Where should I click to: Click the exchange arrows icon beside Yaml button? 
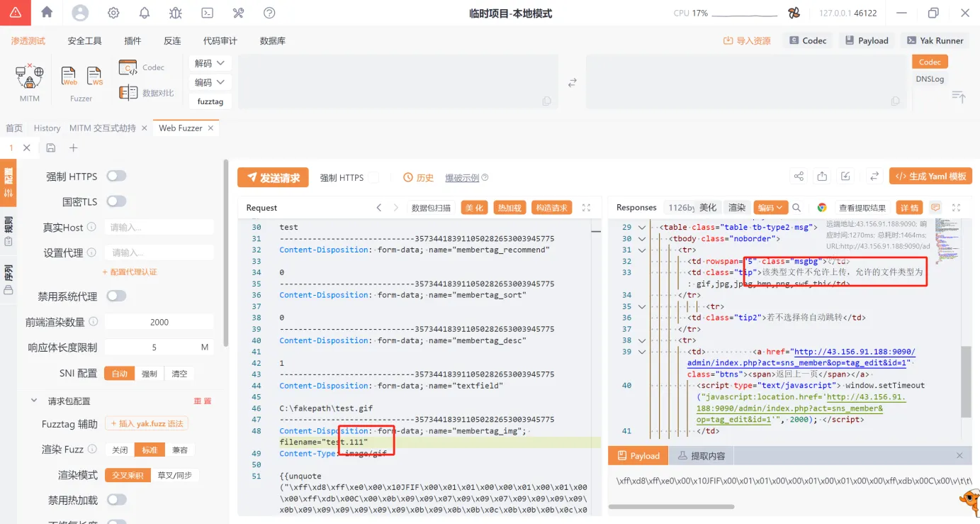coord(874,177)
